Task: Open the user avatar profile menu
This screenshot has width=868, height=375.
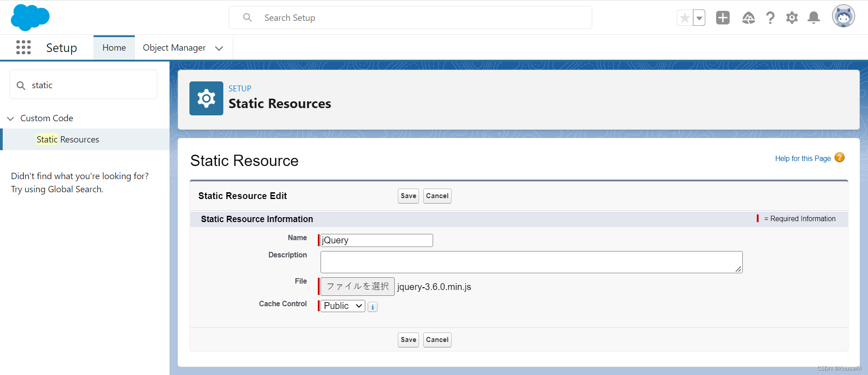Action: (x=844, y=16)
